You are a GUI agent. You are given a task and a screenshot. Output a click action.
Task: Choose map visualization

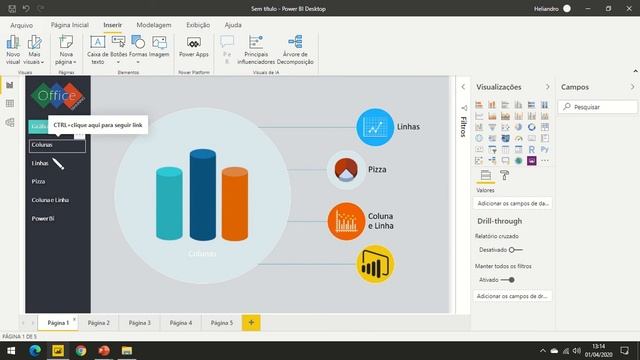click(479, 138)
